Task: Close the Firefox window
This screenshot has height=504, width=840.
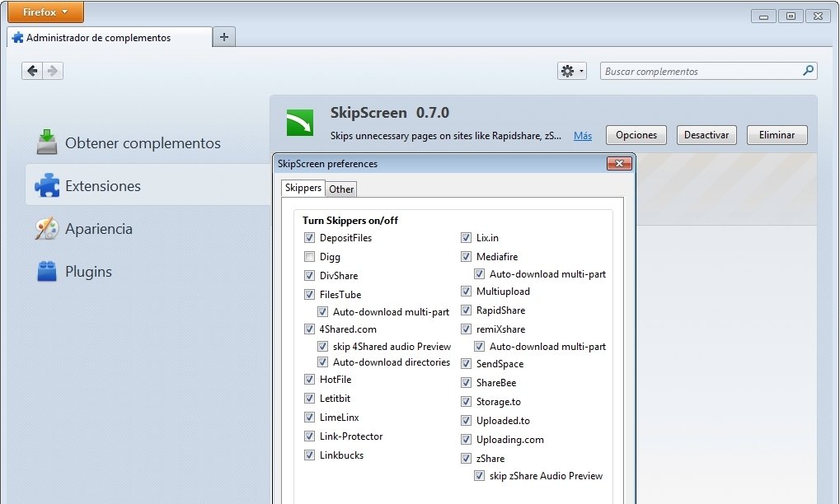Action: [x=818, y=16]
